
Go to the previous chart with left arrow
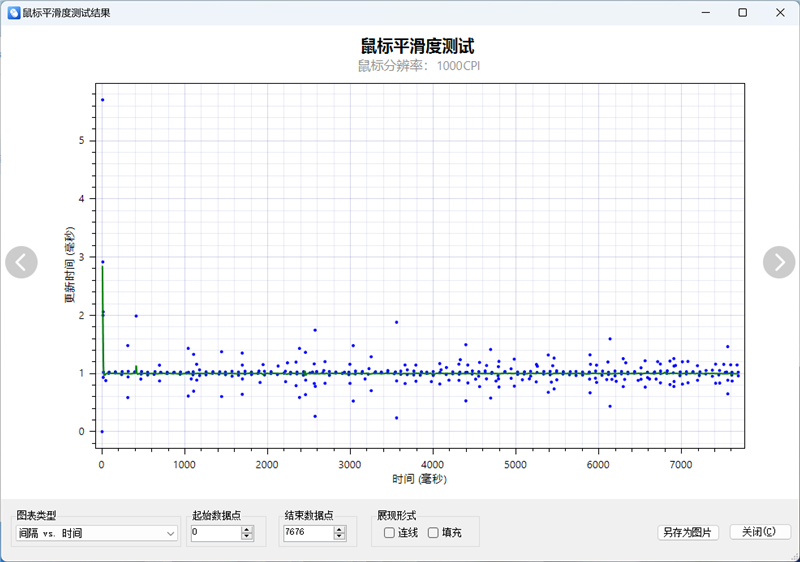21,262
